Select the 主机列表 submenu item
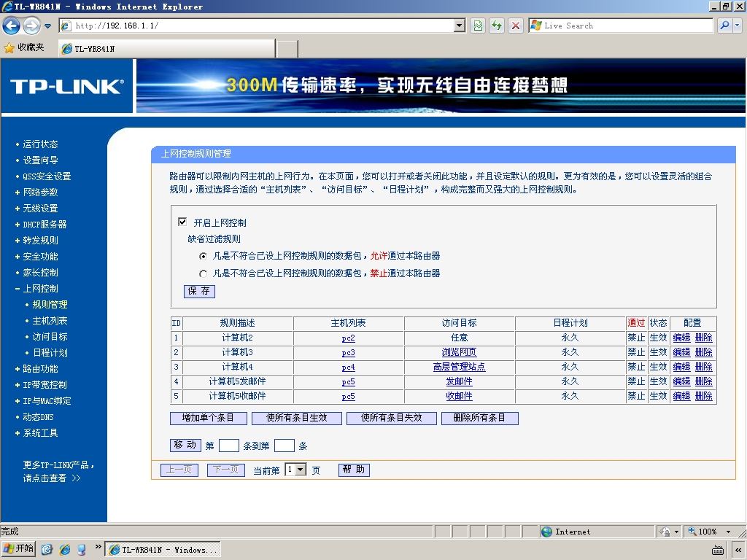The width and height of the screenshot is (747, 560). 50,321
